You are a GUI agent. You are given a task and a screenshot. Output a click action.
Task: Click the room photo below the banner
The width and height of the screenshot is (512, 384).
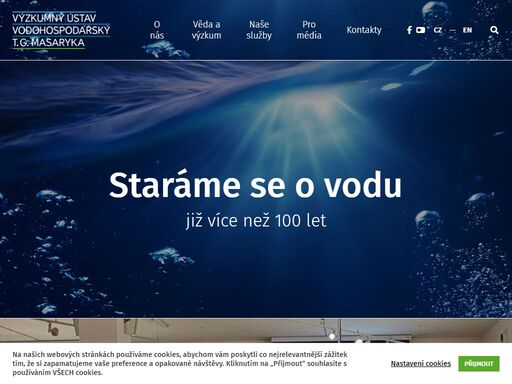tap(256, 331)
